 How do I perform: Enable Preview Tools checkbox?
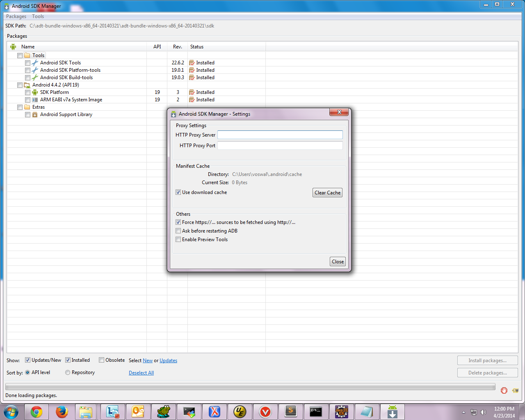178,240
